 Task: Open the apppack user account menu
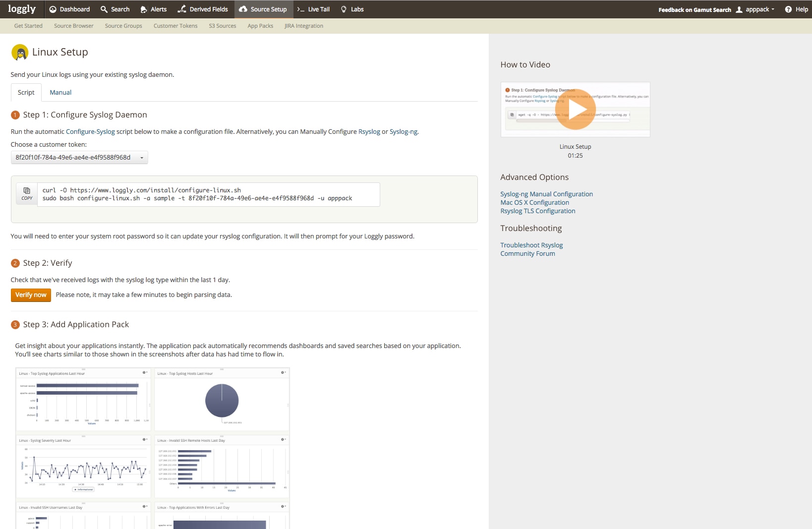[756, 9]
